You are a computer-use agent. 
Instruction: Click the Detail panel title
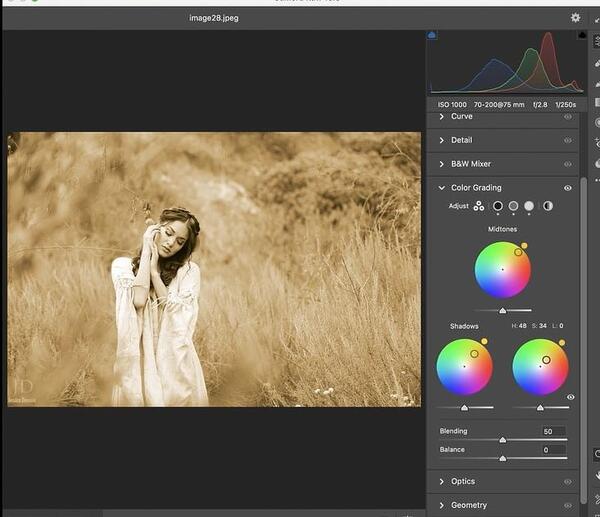pyautogui.click(x=461, y=140)
